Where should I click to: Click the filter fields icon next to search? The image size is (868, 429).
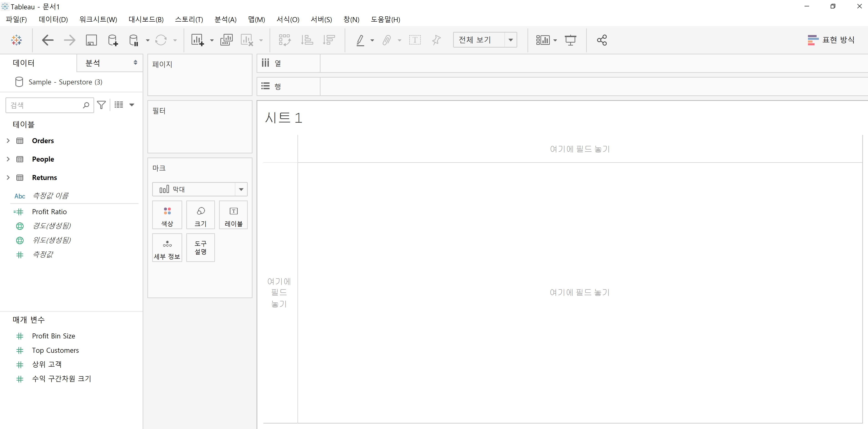(101, 105)
